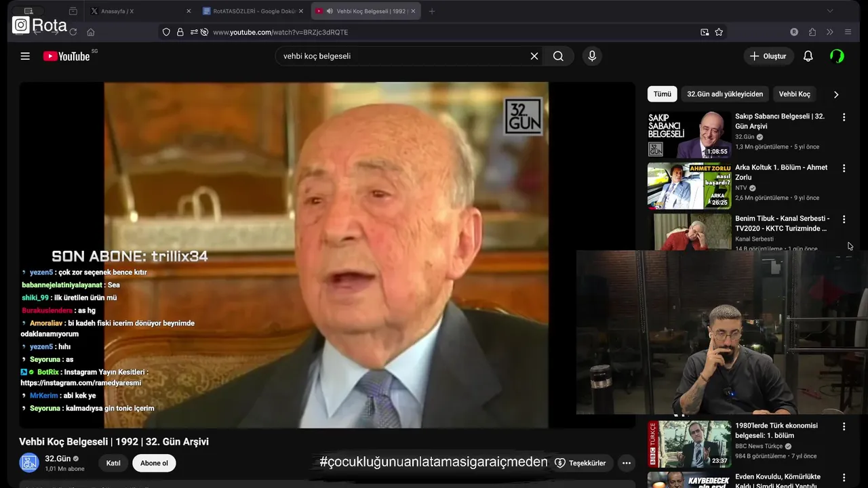Image resolution: width=868 pixels, height=488 pixels.
Task: Open the 32.Gün channel avatar below the video
Action: pos(29,463)
